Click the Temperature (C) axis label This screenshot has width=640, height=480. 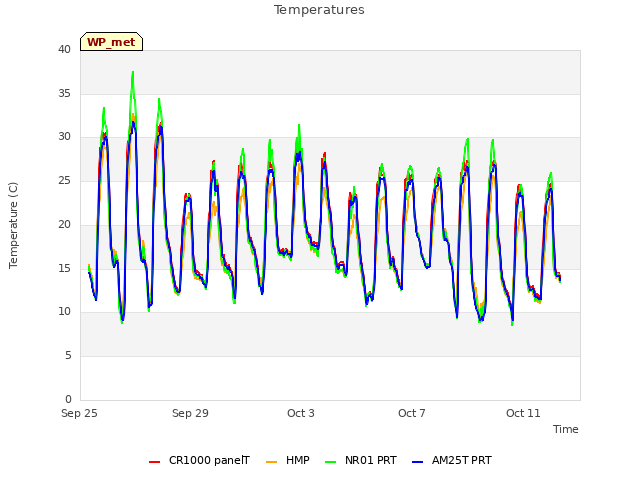[x=13, y=225]
